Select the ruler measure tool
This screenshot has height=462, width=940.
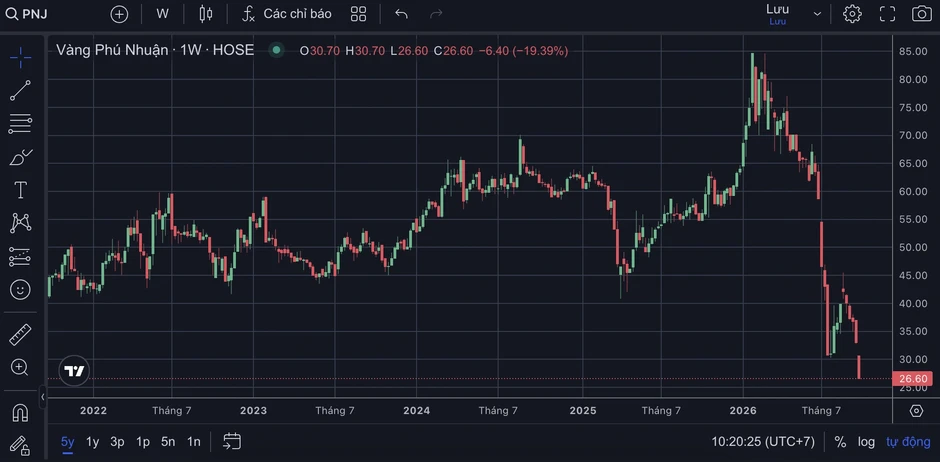point(20,335)
